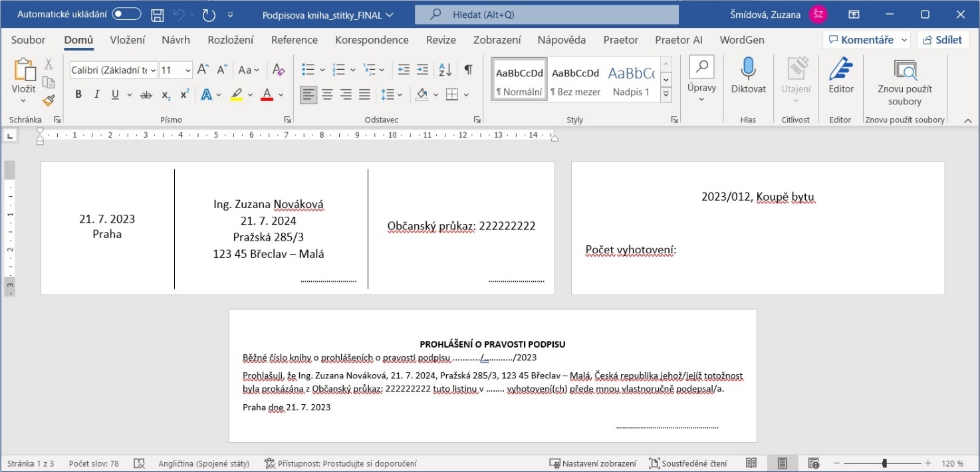The height and width of the screenshot is (472, 980).
Task: Expand the Komentáře dropdown chevron
Action: point(904,39)
